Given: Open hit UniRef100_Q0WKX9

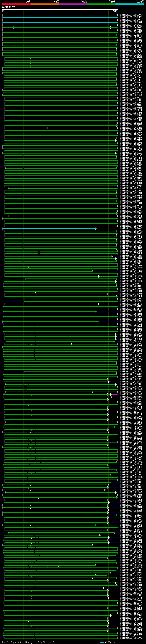Looking at the screenshot, I should pyautogui.click(x=131, y=25).
